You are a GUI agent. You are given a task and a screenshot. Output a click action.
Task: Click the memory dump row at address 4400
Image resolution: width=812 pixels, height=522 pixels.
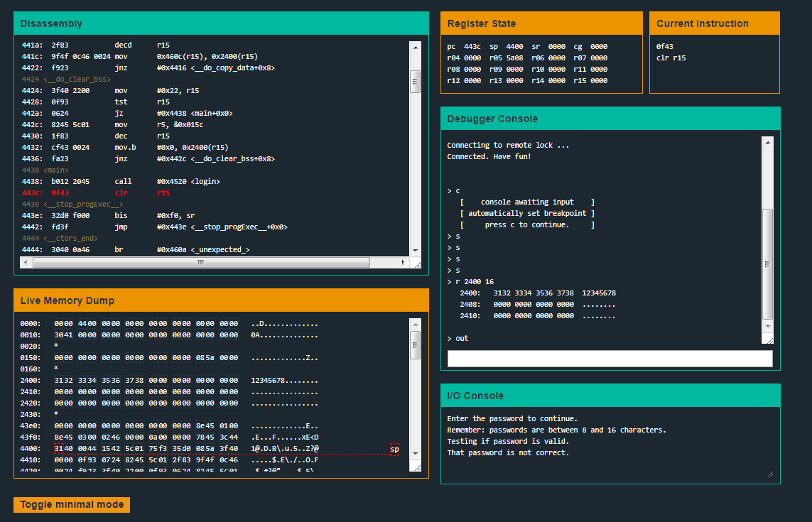169,449
